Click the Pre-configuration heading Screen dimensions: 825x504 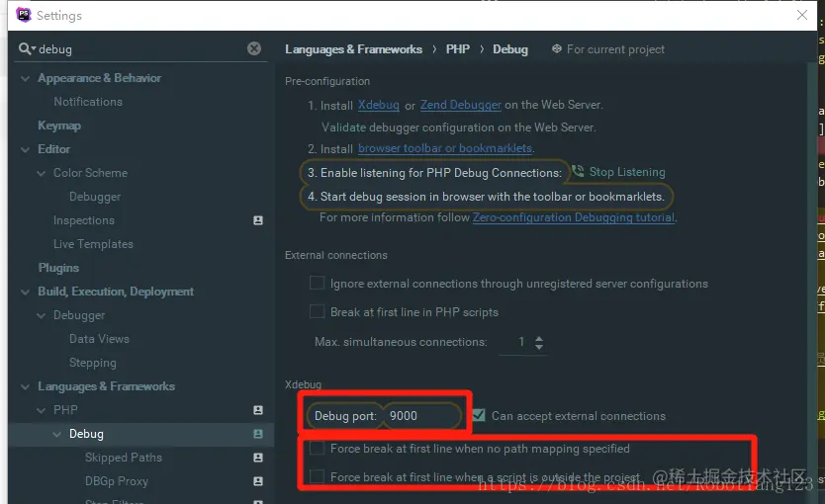327,81
